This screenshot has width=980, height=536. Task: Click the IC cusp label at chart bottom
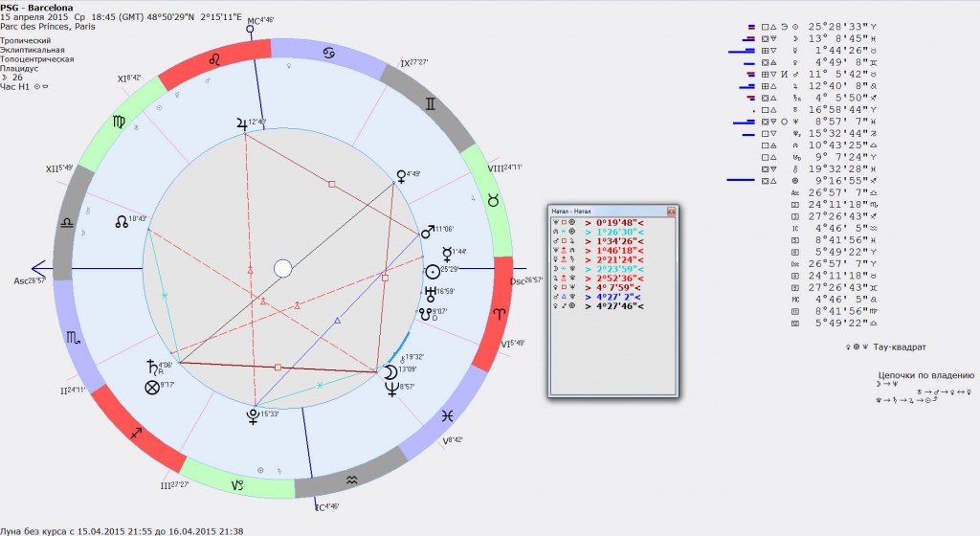[x=325, y=507]
